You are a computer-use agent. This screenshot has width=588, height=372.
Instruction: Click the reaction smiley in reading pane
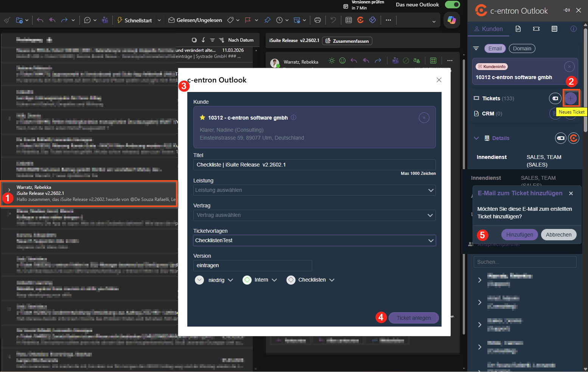(342, 61)
